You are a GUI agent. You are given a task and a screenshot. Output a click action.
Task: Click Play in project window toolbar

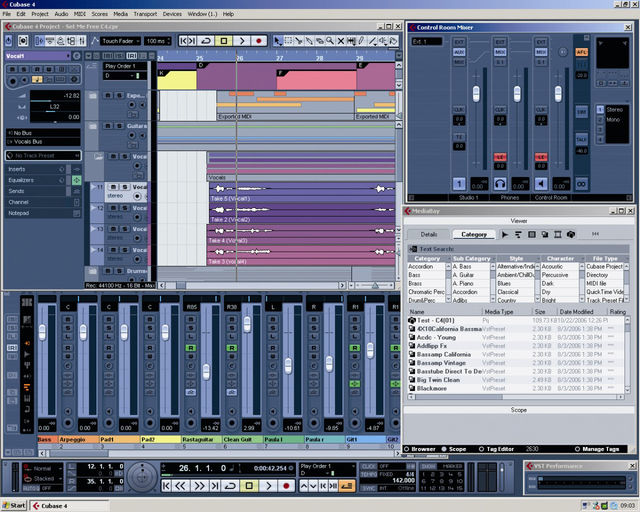242,41
